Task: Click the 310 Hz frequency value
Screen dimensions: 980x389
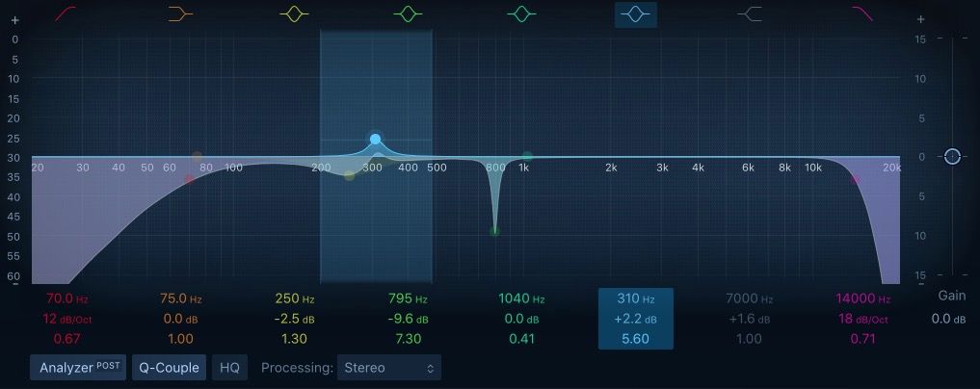Action: tap(636, 299)
